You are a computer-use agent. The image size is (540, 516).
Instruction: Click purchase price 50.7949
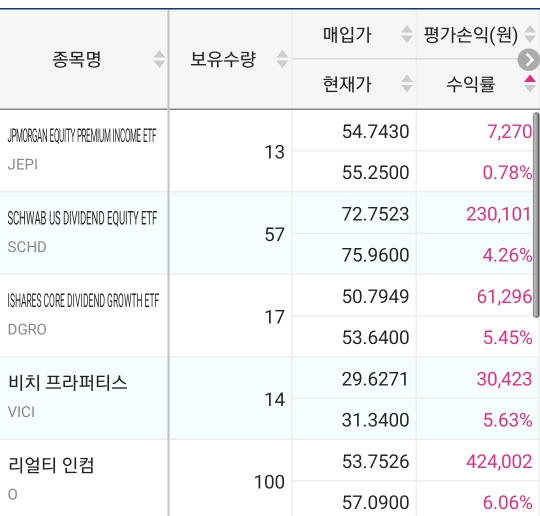(x=375, y=296)
